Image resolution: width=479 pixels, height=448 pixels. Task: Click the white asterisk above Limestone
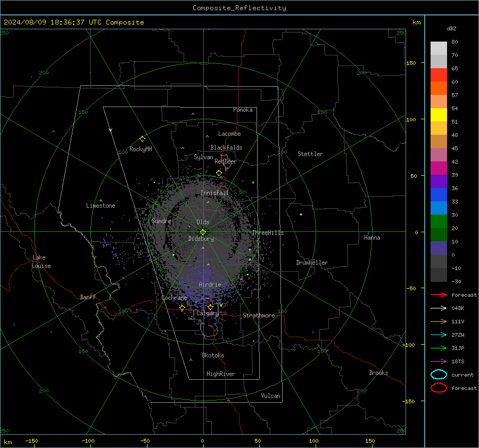pos(101,201)
